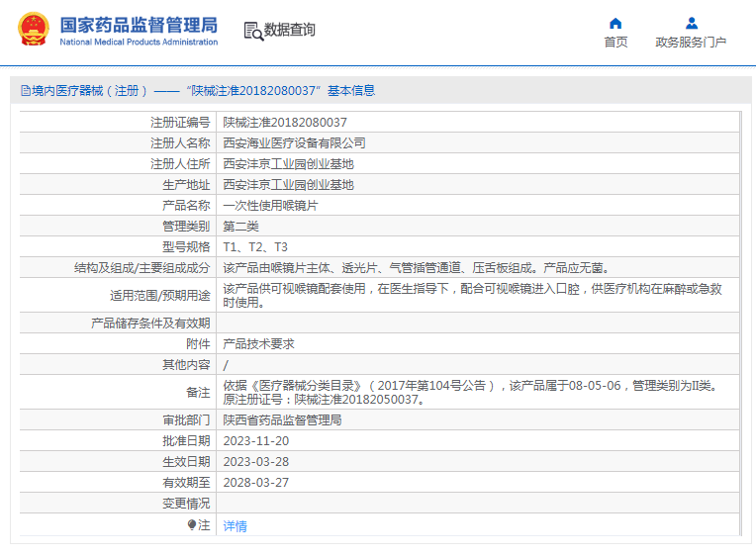
Task: Open the 数据查询 search icon
Action: tap(253, 31)
